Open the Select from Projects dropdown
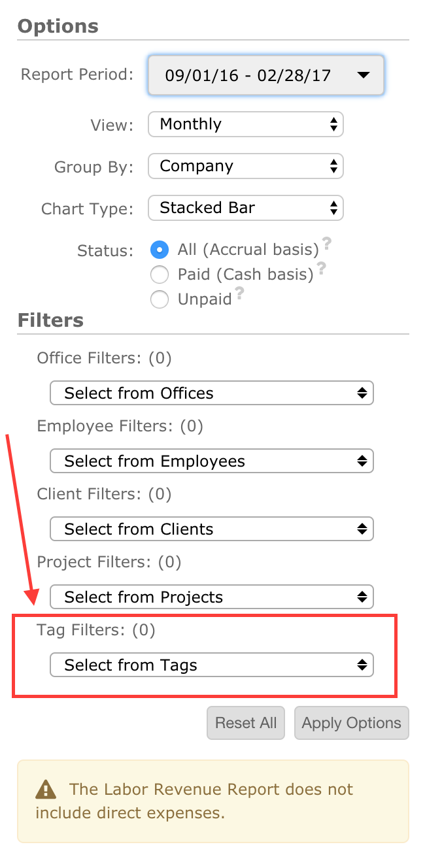This screenshot has height=868, width=425. 212,597
